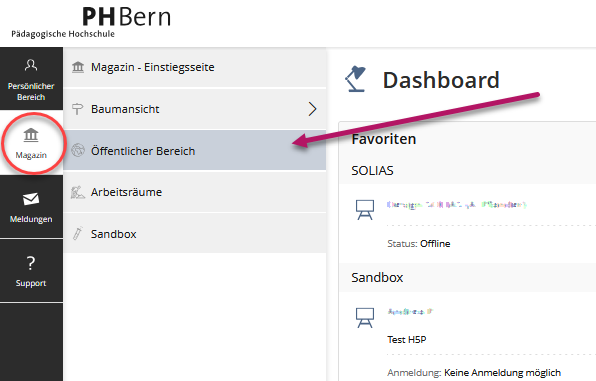This screenshot has width=596, height=381.
Task: Expand Baumansicht with the chevron arrow
Action: point(312,109)
